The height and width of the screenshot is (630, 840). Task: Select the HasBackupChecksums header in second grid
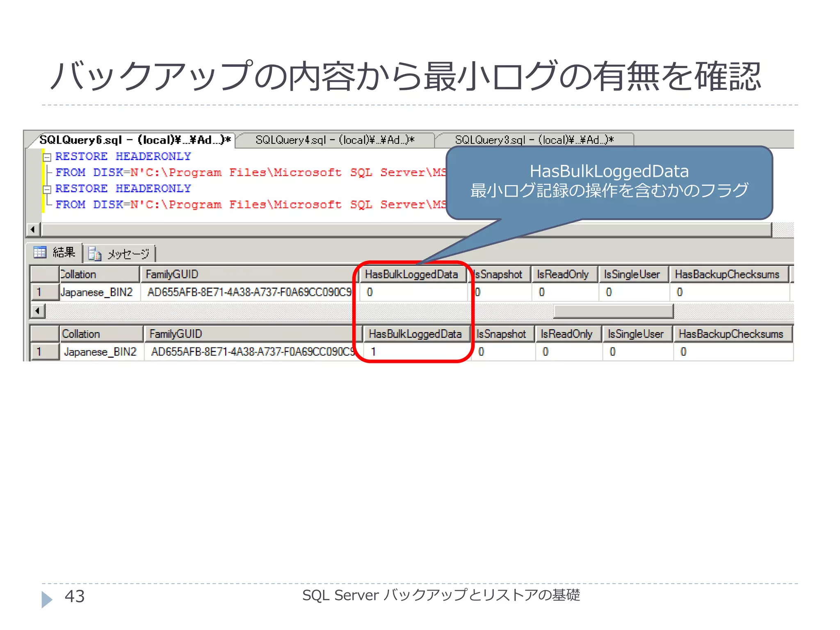pyautogui.click(x=733, y=334)
